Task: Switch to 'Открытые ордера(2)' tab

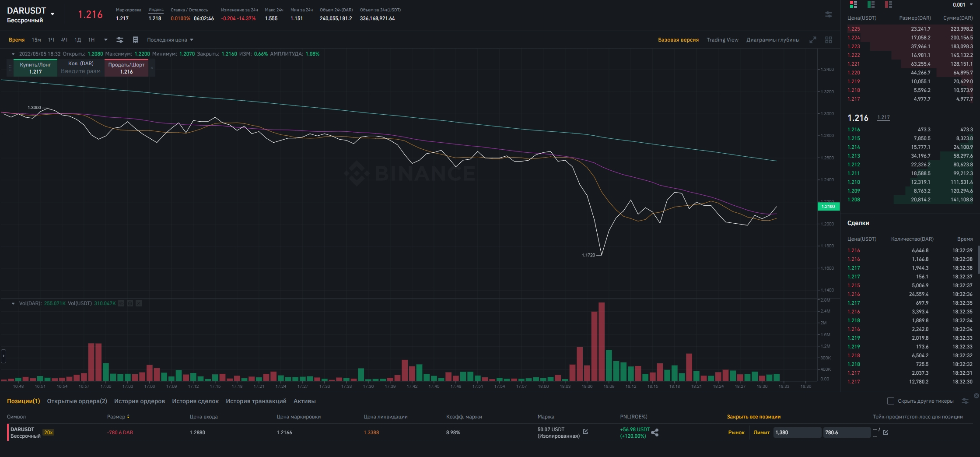Action: [77, 401]
